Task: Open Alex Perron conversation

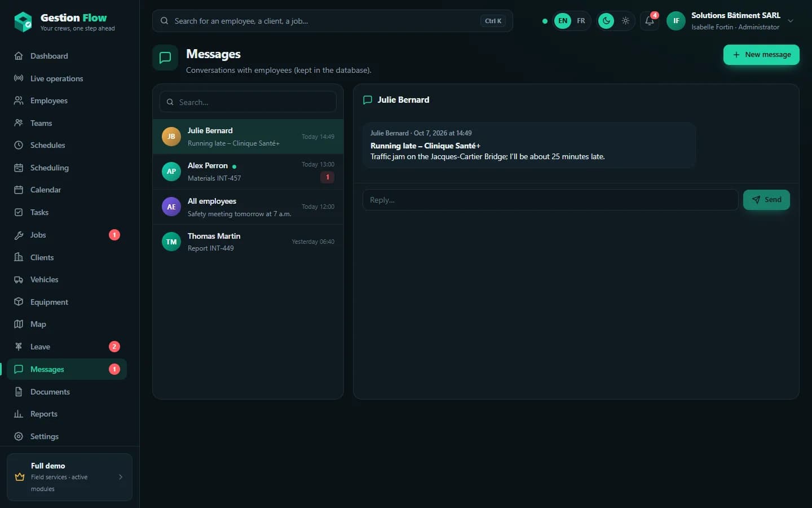Action: pyautogui.click(x=248, y=172)
